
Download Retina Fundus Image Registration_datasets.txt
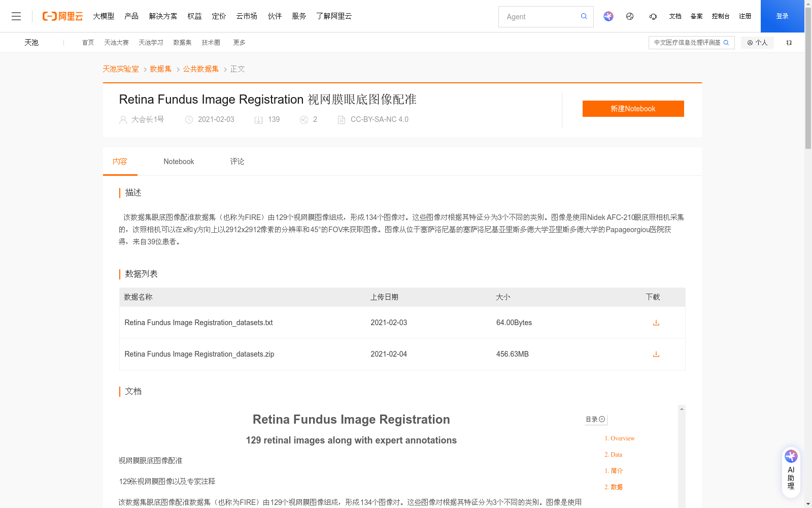656,323
